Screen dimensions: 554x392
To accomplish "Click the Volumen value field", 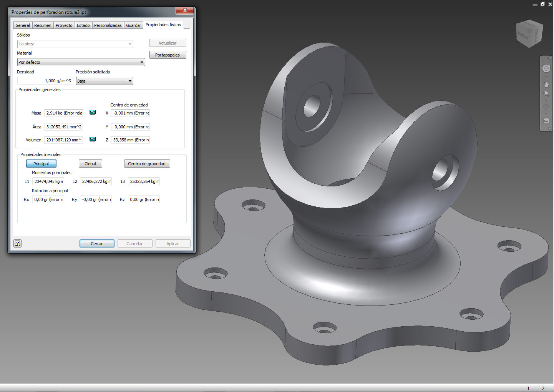I will (64, 140).
